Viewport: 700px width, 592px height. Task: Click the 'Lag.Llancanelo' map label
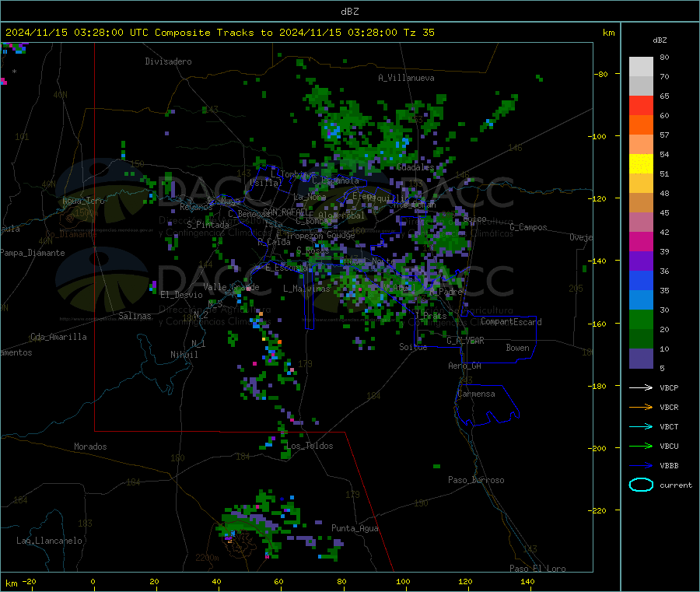point(50,541)
